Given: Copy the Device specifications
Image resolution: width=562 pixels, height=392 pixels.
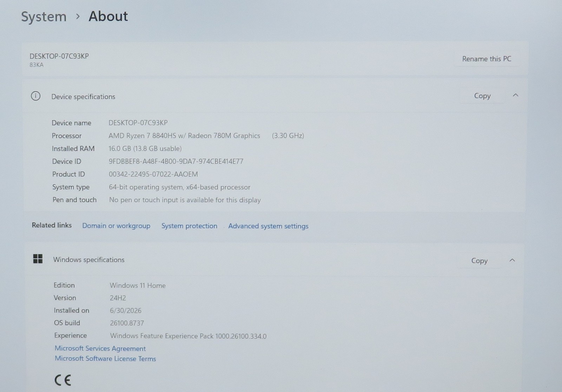Looking at the screenshot, I should click(482, 95).
